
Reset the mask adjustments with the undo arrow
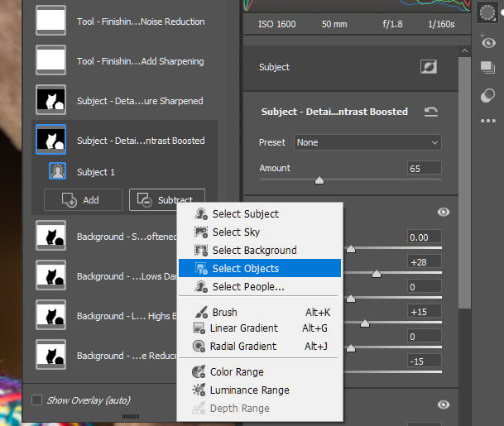[x=430, y=112]
